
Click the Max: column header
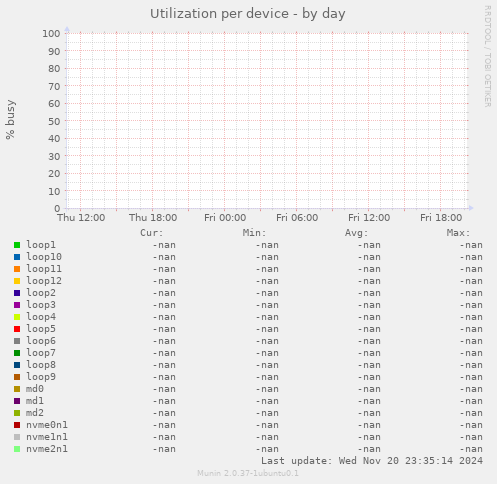tap(458, 233)
